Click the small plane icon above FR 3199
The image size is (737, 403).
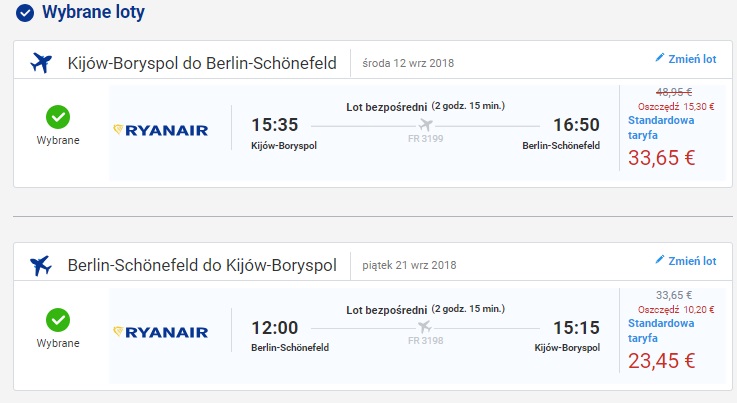[x=427, y=125]
